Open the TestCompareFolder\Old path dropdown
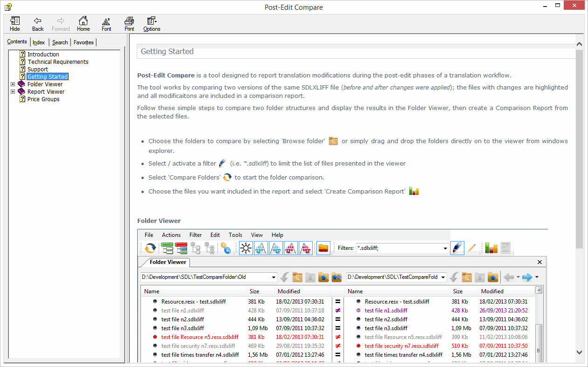 pos(273,277)
